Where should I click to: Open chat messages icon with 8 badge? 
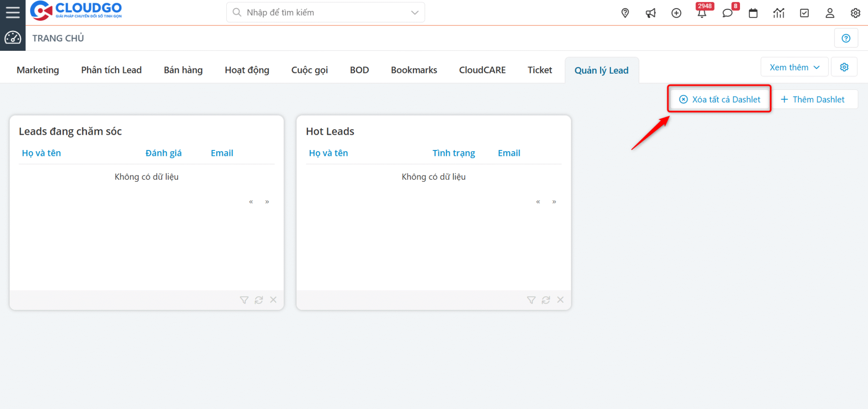tap(728, 12)
